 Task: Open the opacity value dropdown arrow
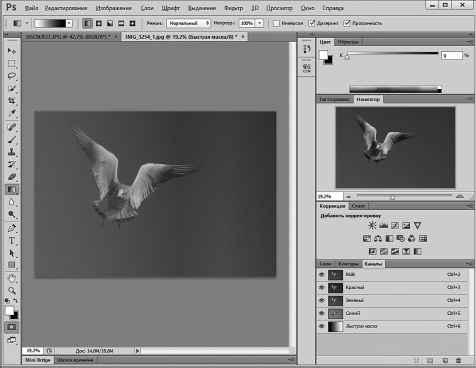pyautogui.click(x=260, y=23)
